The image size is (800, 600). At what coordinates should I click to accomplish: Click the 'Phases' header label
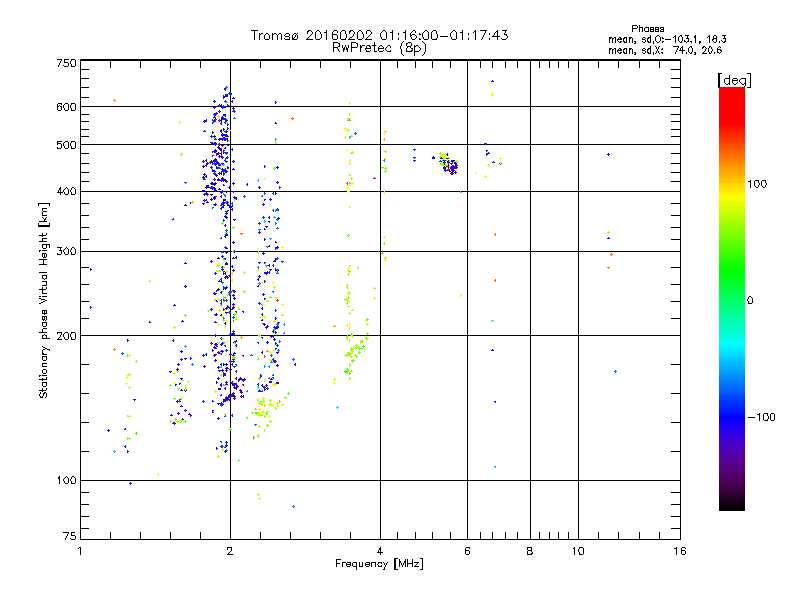647,29
